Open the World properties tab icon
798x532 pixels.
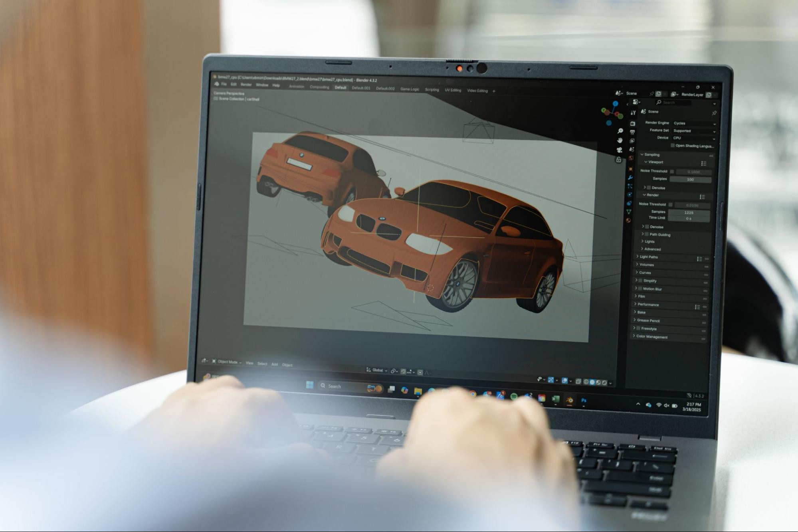tap(631, 158)
